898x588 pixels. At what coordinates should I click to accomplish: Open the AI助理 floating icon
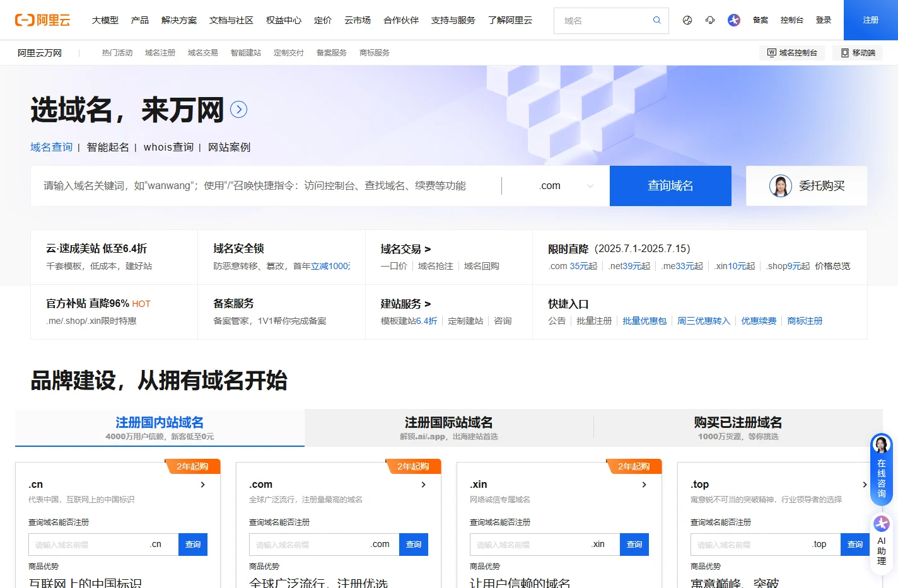tap(881, 524)
